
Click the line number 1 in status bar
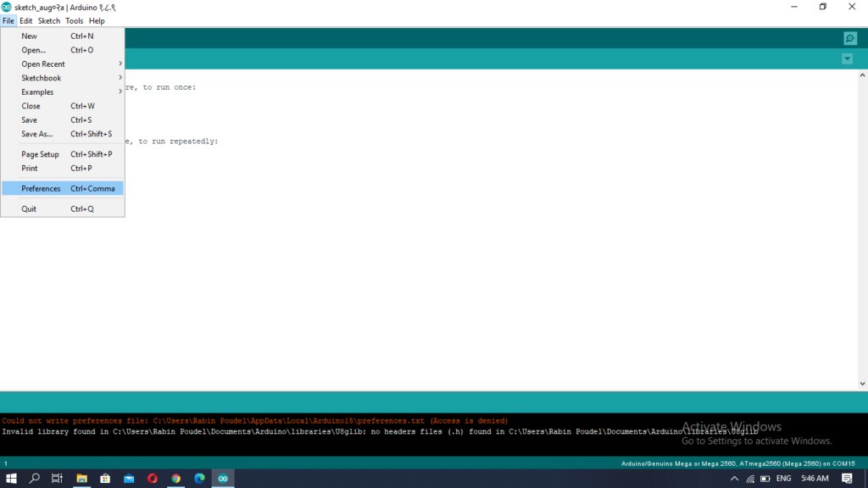pos(6,463)
